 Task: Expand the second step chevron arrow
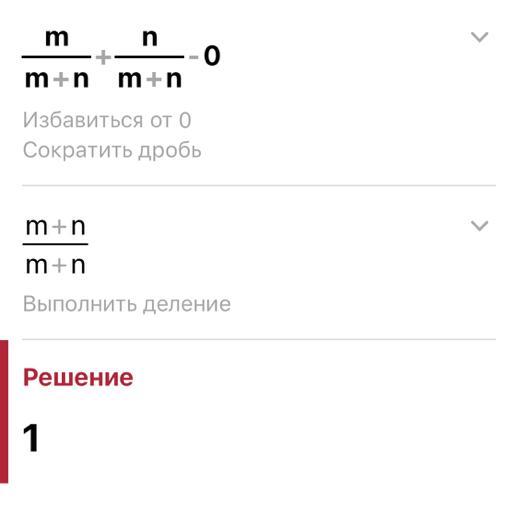tap(479, 226)
